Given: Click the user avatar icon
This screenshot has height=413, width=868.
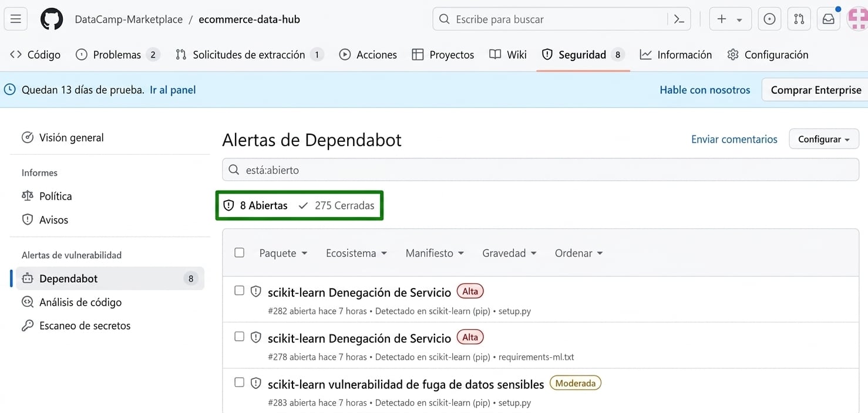Looking at the screenshot, I should click(857, 19).
